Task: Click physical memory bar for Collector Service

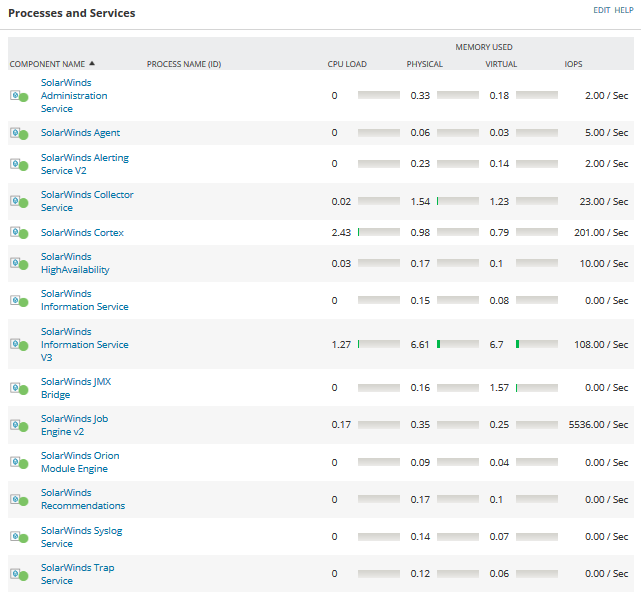Action: (x=458, y=201)
